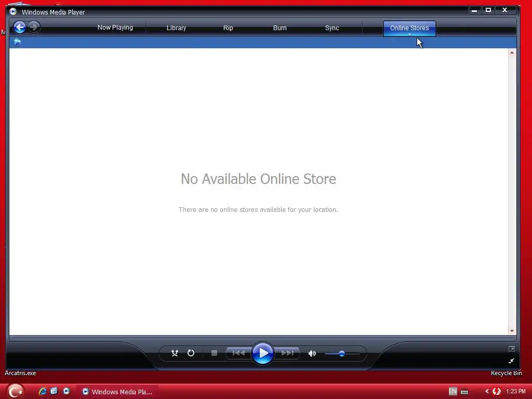
Task: Minimize the Windows Media Player window
Action: click(x=474, y=10)
